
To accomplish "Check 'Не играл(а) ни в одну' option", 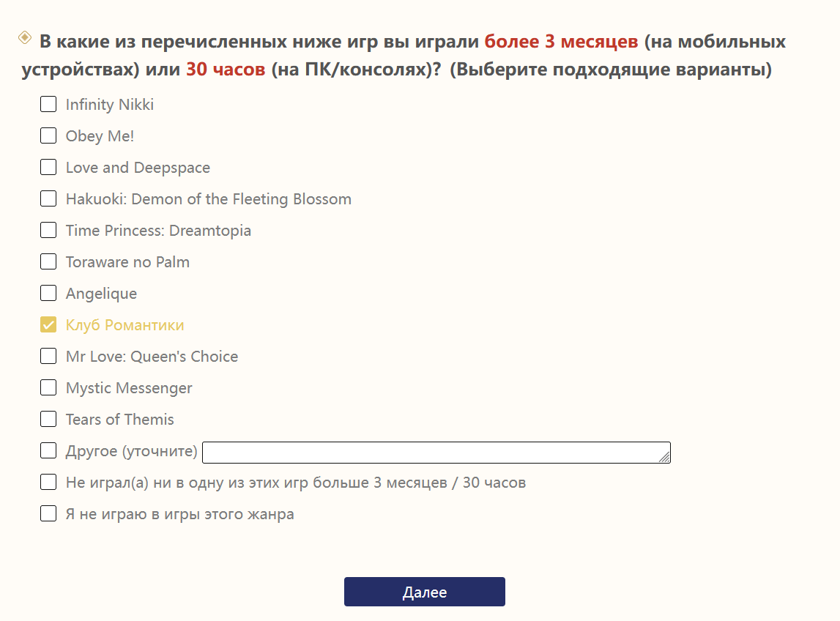I will coord(48,483).
